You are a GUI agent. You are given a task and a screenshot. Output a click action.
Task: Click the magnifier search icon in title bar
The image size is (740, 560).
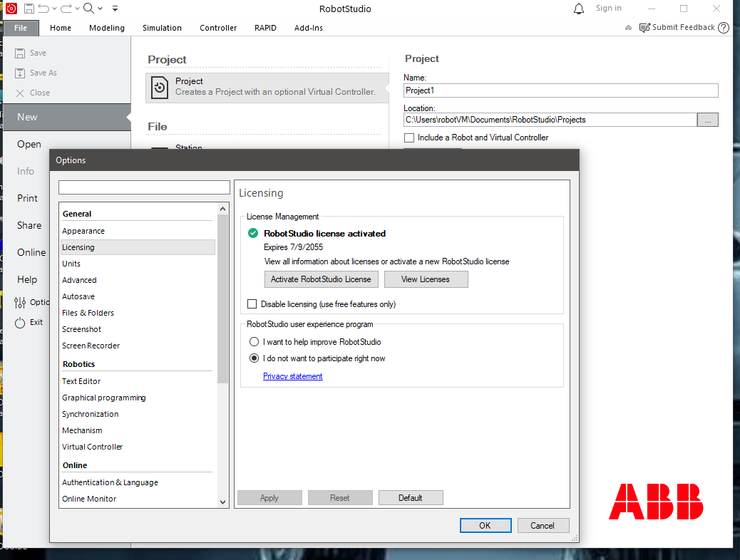(88, 8)
